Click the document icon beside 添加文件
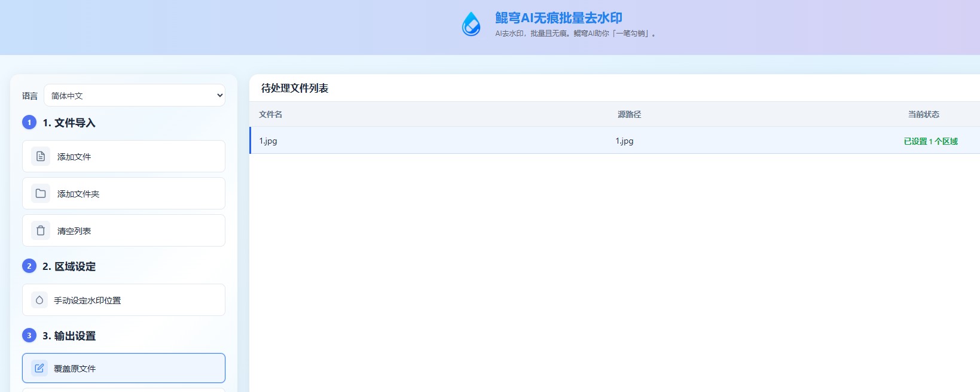980x392 pixels. click(x=41, y=156)
